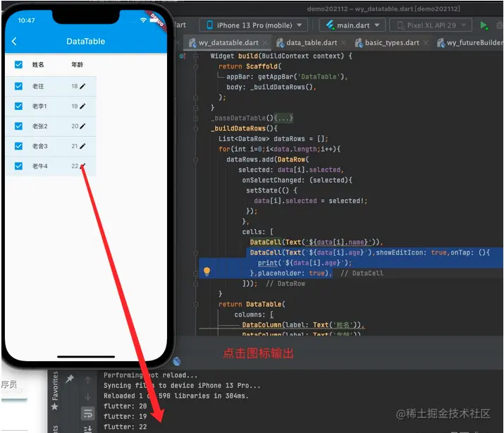Uncheck the checkbox for row 老舍3

click(x=18, y=146)
